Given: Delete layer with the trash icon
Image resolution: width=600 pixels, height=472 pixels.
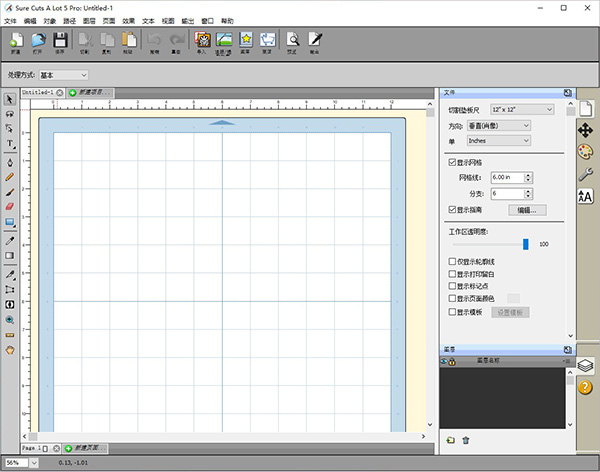Looking at the screenshot, I should click(x=466, y=440).
